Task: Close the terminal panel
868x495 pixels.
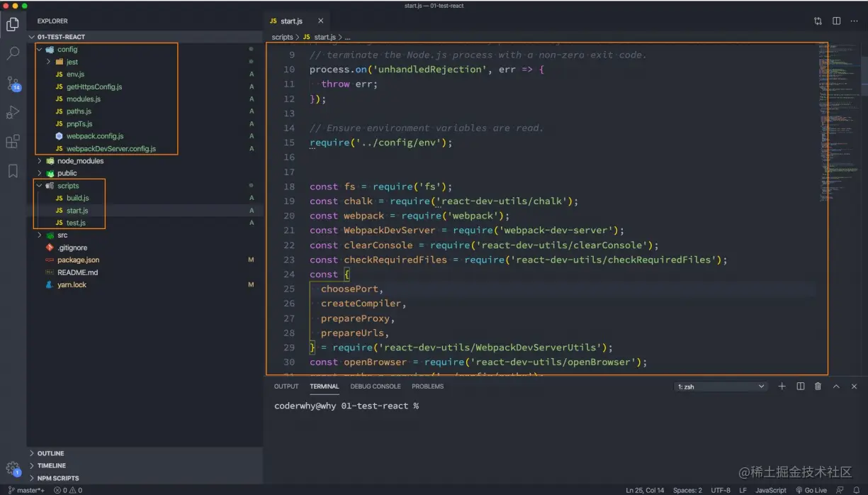Action: coord(854,386)
